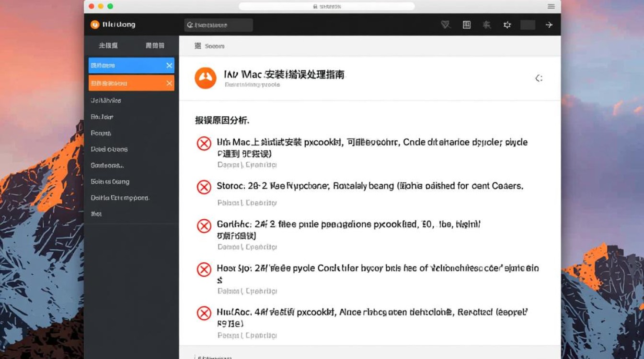Click the last short sidebar entry

[96, 214]
